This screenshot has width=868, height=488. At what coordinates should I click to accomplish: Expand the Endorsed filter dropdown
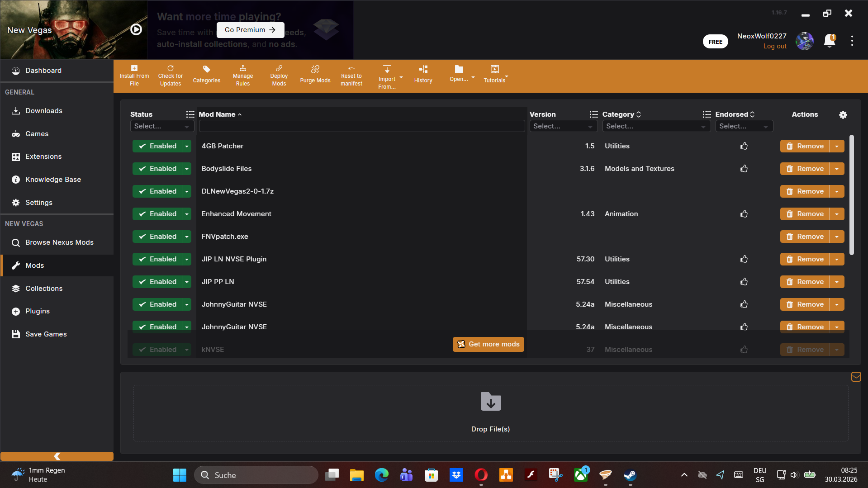(744, 126)
